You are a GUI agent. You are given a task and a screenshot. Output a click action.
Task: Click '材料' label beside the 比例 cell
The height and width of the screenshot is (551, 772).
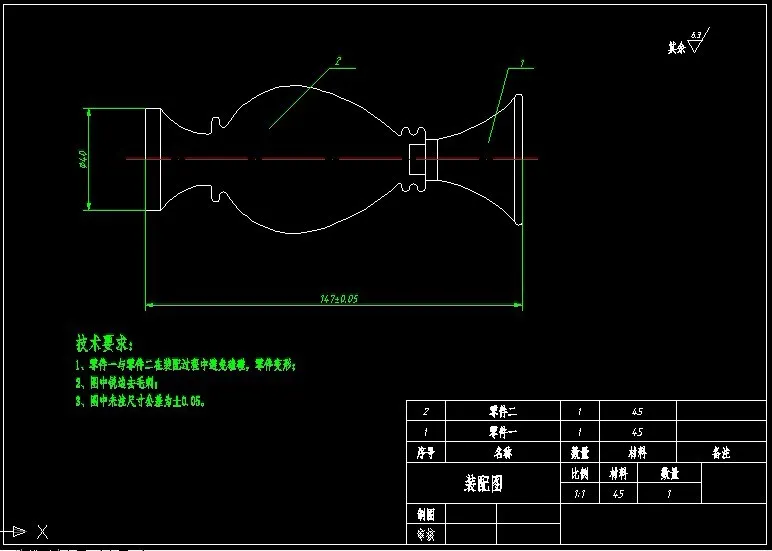[618, 473]
